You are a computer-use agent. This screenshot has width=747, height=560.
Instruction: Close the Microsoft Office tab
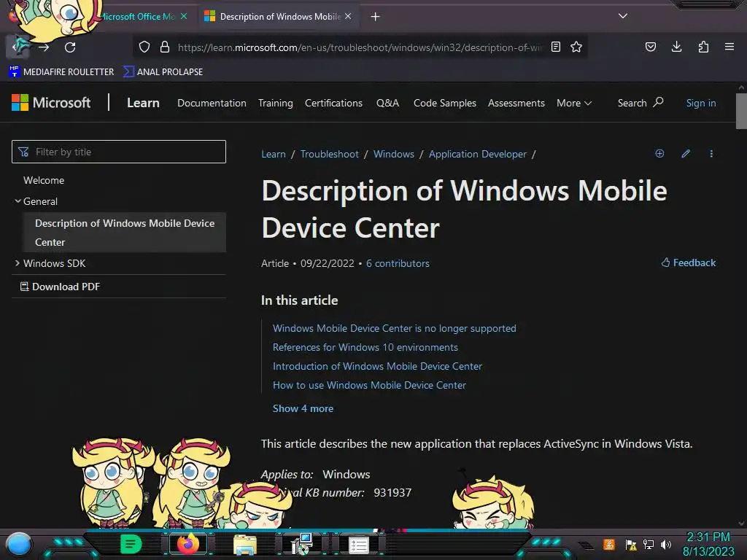pos(184,16)
